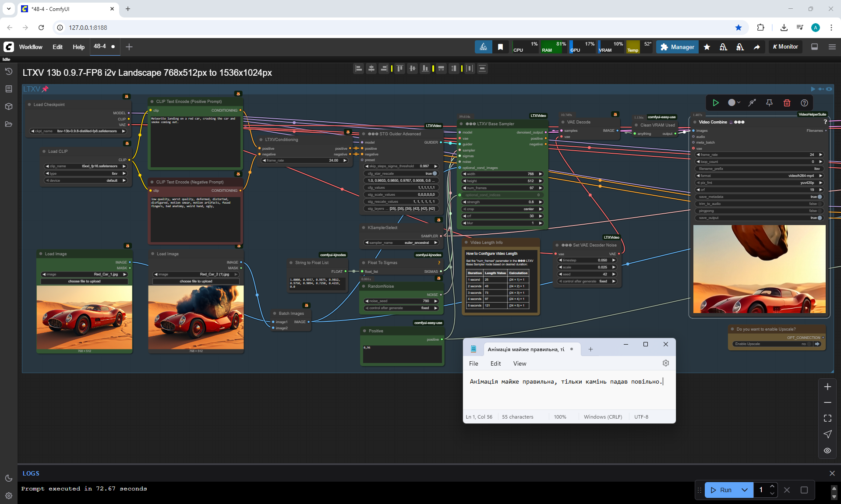841x504 pixels.
Task: Open the Node Library cube icon
Action: 8,106
